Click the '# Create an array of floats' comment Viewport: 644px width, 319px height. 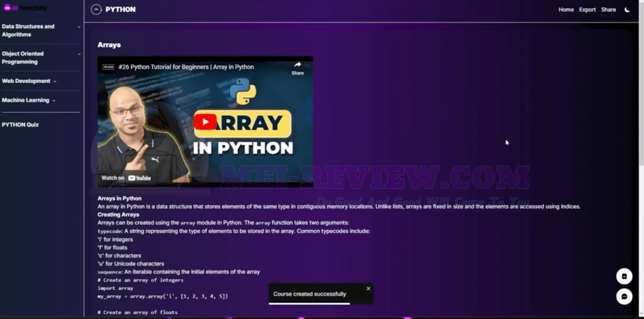click(138, 312)
